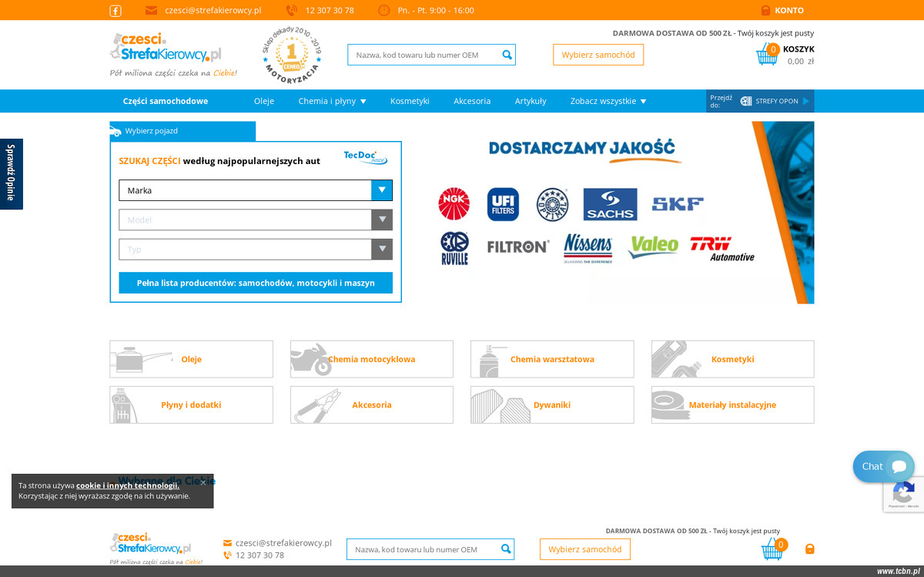Open the Chat bubble widget
This screenshot has width=924, height=577.
883,466
